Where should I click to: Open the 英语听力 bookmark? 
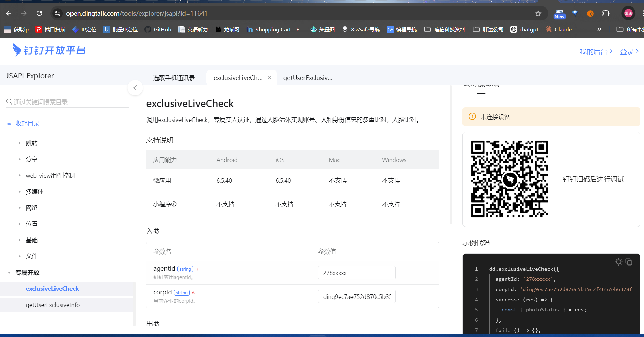tap(193, 29)
